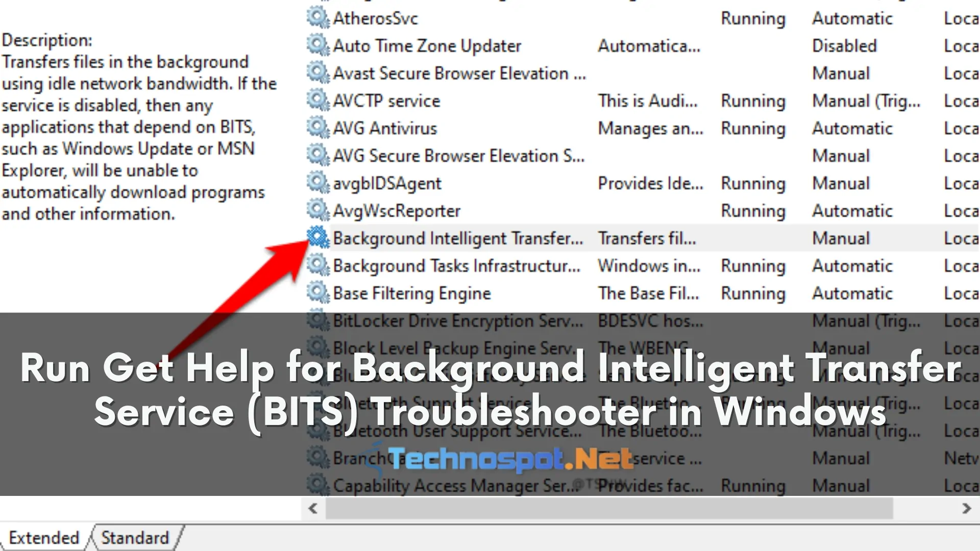Click the gear icon beside avgbIDSAgent
The image size is (980, 551).
coord(318,183)
